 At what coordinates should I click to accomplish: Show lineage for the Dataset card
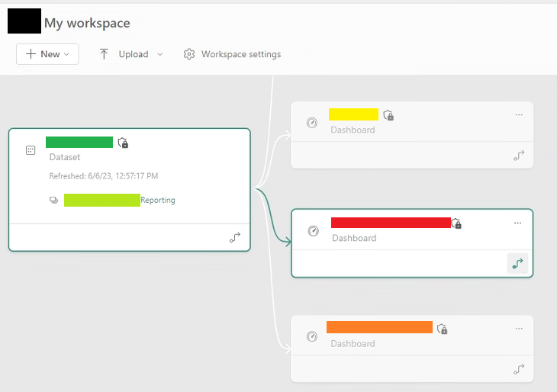[x=235, y=237]
